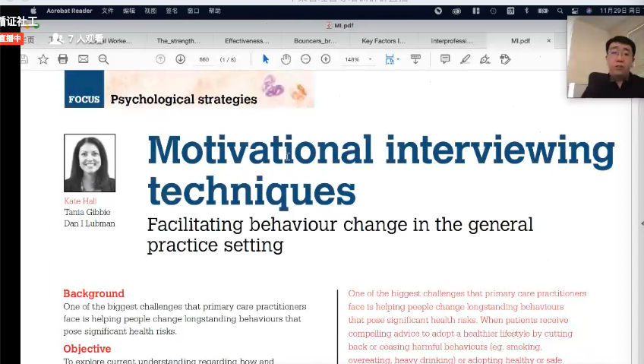The width and height of the screenshot is (644, 364).
Task: Click the FOCUS blue box
Action: pyautogui.click(x=84, y=89)
